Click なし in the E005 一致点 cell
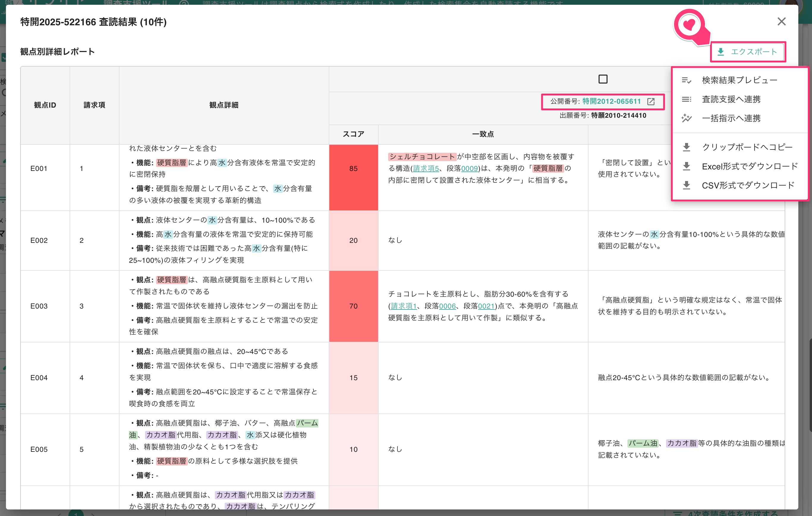812x516 pixels. tap(395, 449)
